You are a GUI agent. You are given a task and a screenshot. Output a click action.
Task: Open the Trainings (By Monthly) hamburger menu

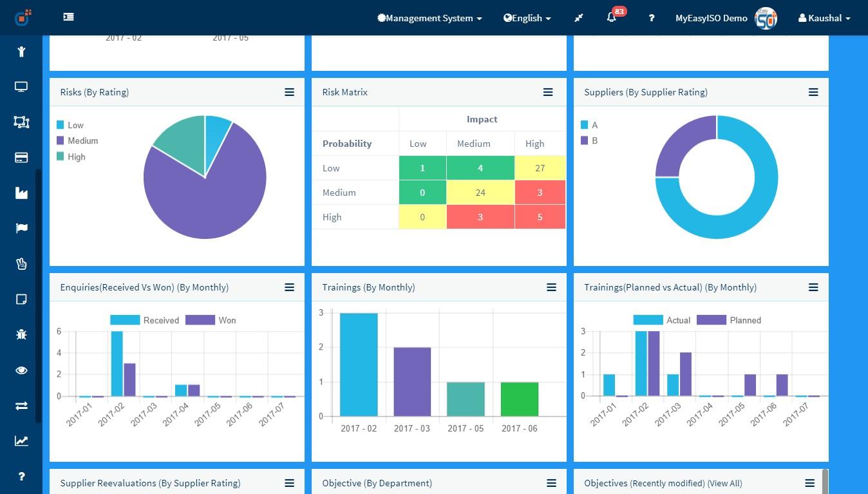point(551,287)
